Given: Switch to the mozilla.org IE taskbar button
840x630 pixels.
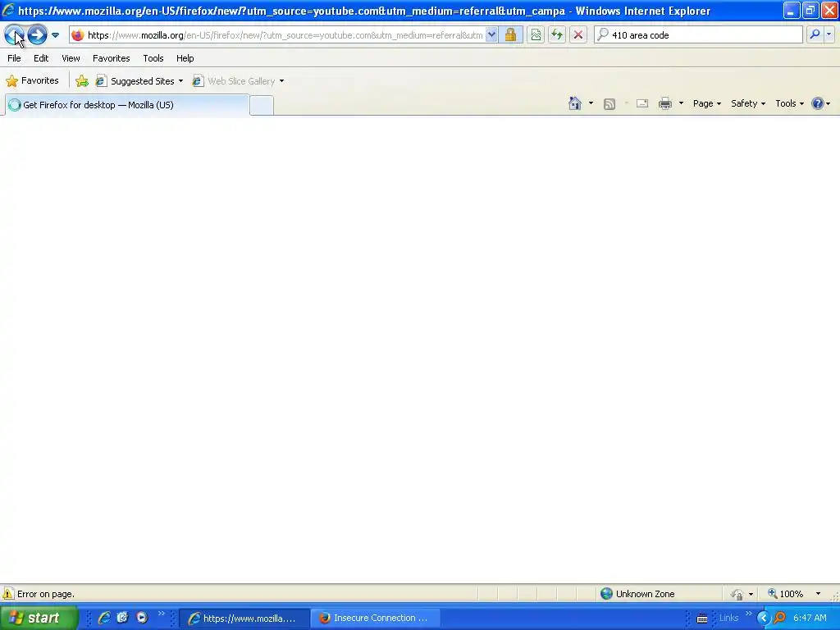Looking at the screenshot, I should click(x=244, y=619).
